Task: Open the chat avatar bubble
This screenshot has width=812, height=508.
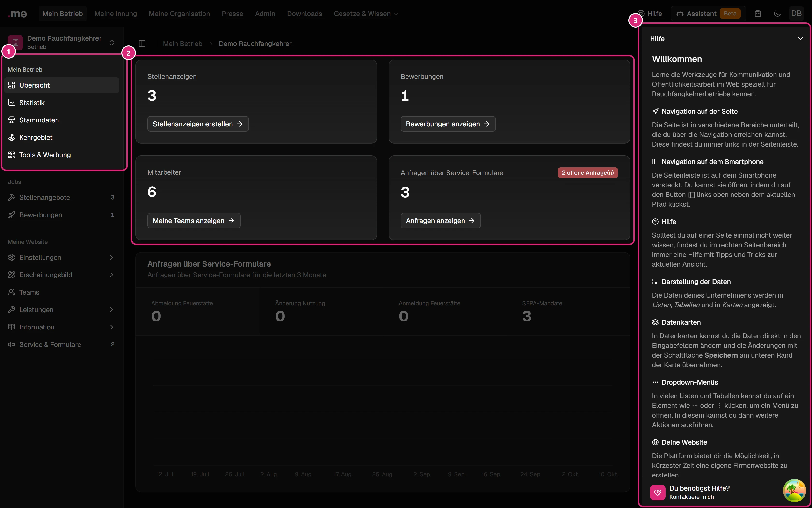Action: click(x=794, y=491)
